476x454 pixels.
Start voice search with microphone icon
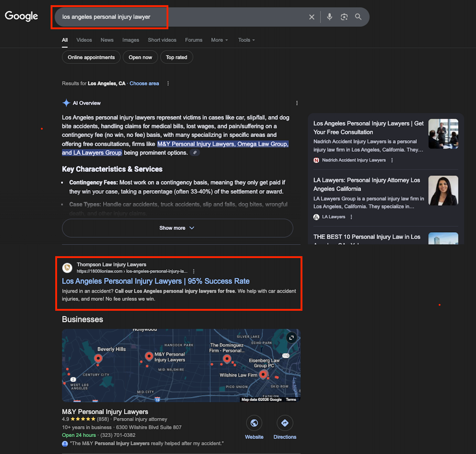pos(329,17)
